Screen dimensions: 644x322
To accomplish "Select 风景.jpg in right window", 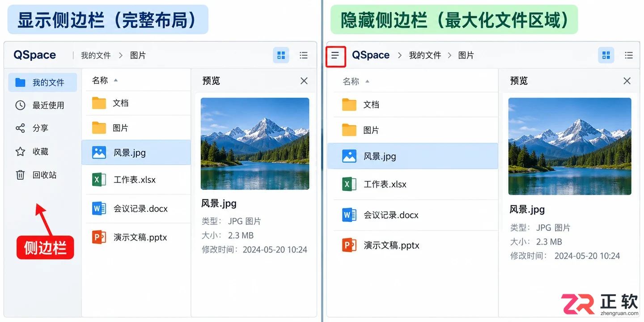I will [x=413, y=156].
